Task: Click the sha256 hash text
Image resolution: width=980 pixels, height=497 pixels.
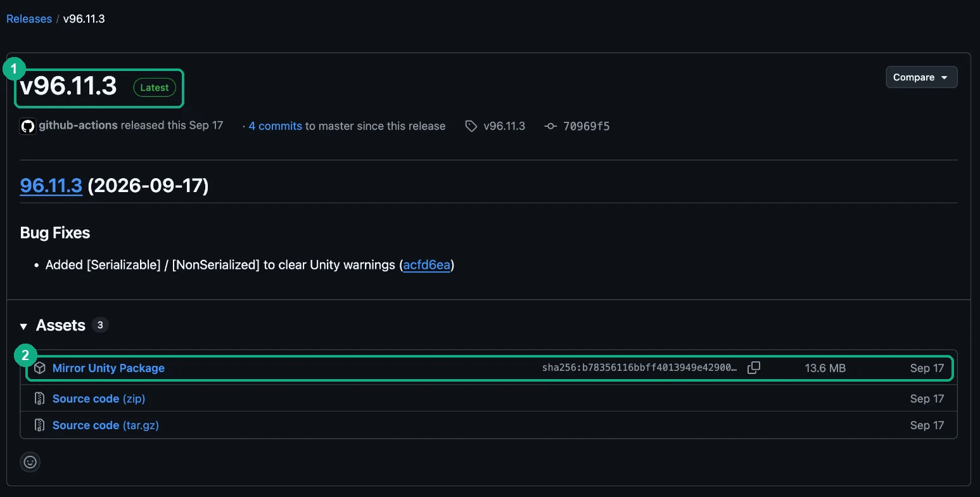Action: [640, 368]
